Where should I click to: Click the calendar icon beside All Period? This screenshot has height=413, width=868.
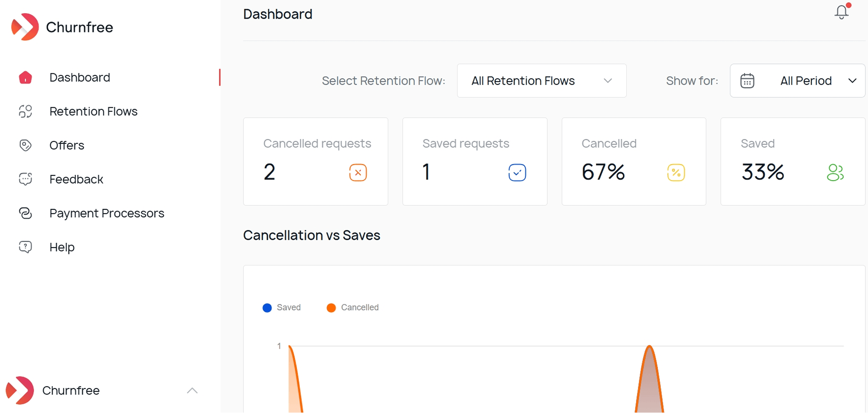click(747, 80)
